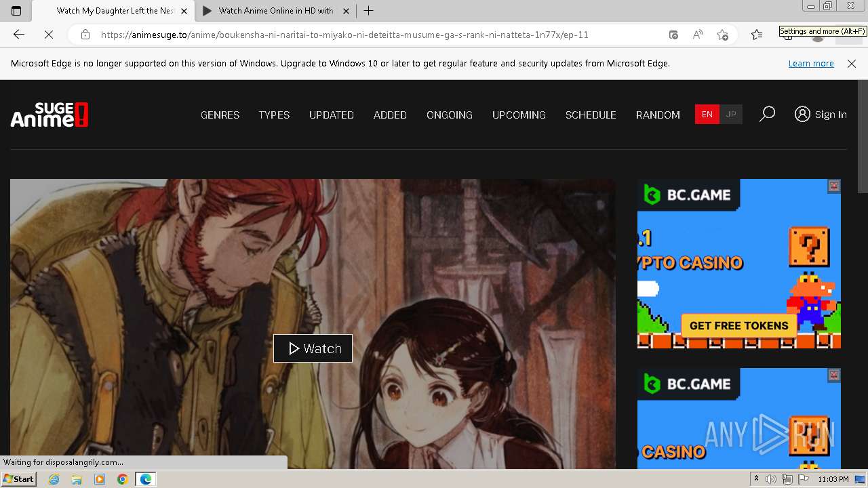Launch the media player taskbar icon
The image size is (868, 488).
(x=100, y=479)
